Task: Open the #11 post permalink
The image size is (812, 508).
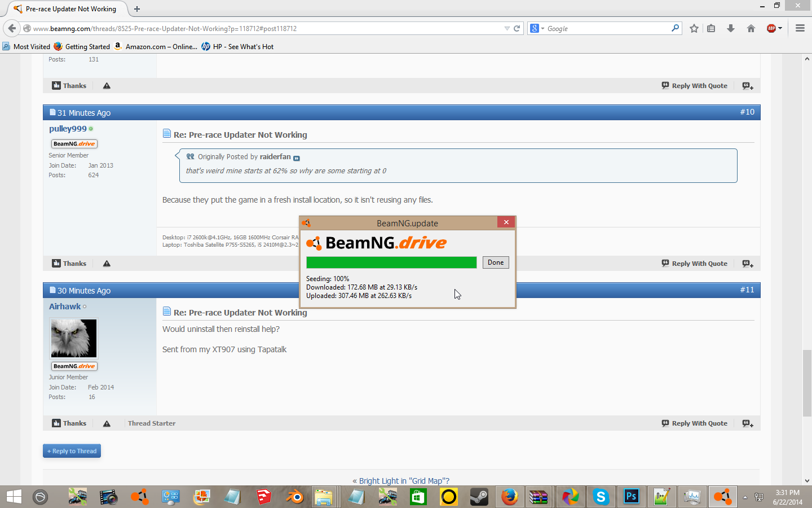Action: click(x=747, y=290)
